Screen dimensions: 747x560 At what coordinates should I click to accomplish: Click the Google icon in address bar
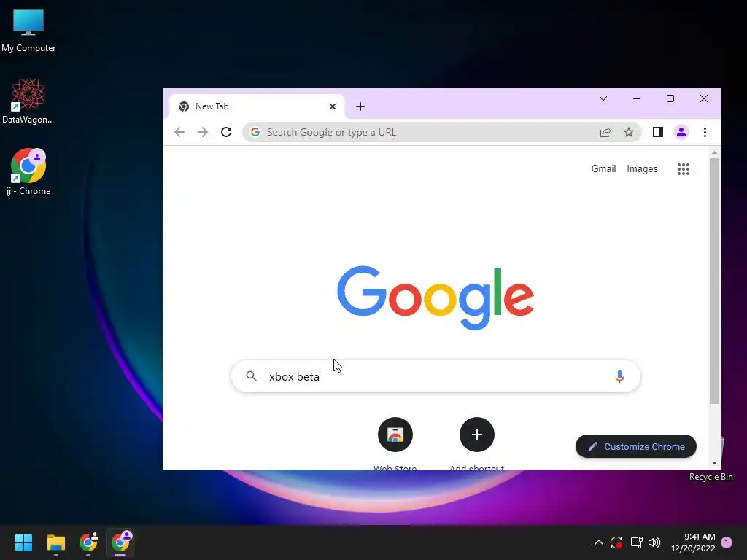(255, 132)
